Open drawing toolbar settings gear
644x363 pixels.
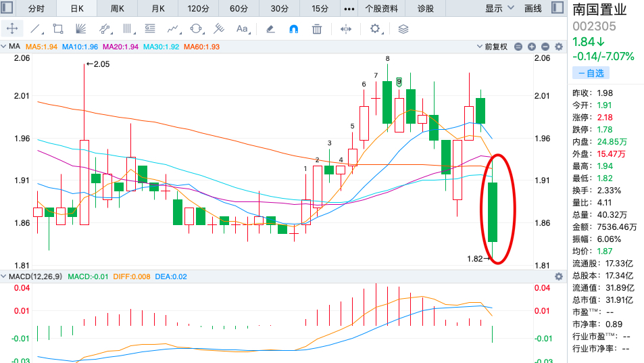pyautogui.click(x=375, y=29)
